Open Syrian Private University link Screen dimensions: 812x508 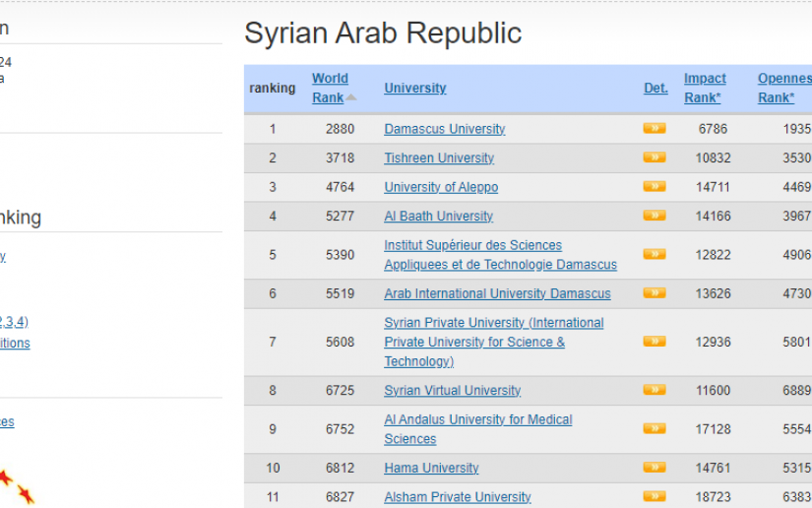tap(493, 342)
